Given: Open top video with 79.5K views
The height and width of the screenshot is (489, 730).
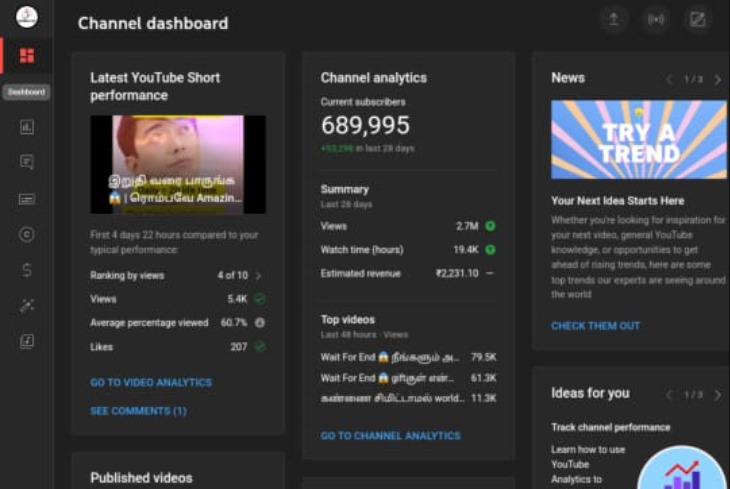Looking at the screenshot, I should [408, 357].
